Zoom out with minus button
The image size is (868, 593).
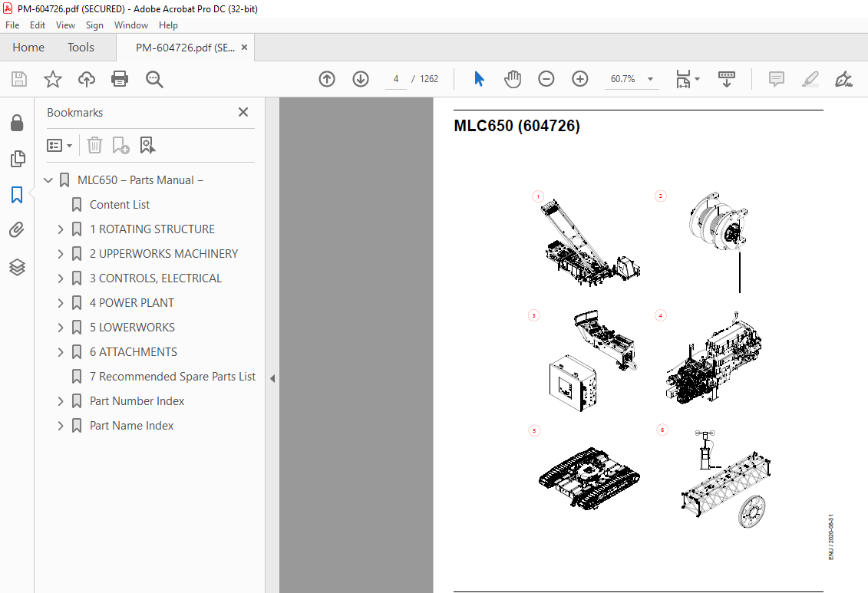(x=546, y=79)
